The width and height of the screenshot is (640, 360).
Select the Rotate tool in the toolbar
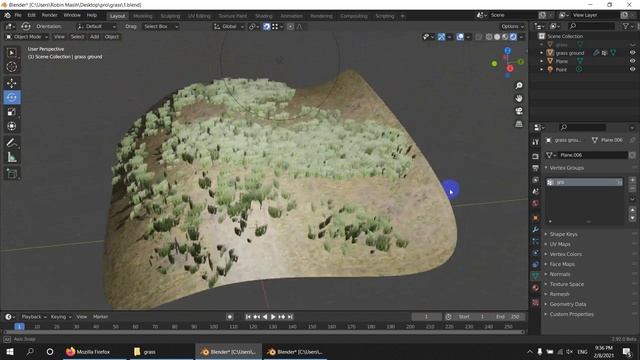point(12,98)
